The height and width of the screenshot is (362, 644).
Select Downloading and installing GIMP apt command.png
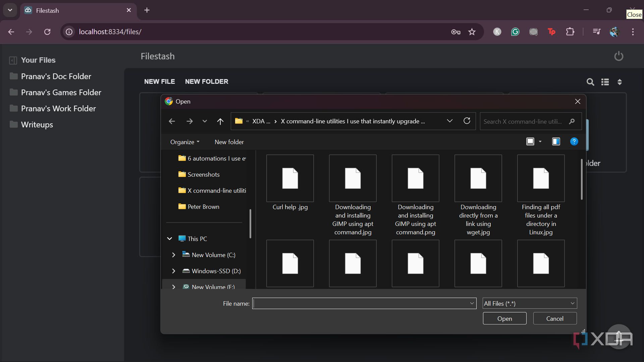(415, 195)
